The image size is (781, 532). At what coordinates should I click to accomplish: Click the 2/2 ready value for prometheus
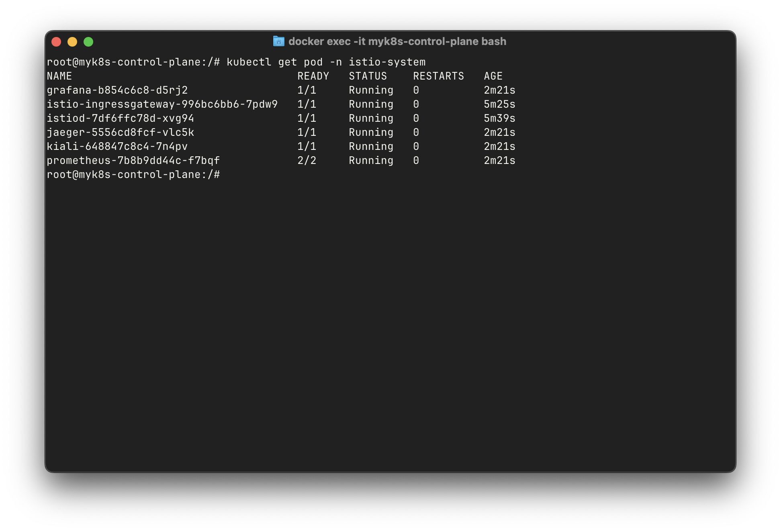[307, 161]
